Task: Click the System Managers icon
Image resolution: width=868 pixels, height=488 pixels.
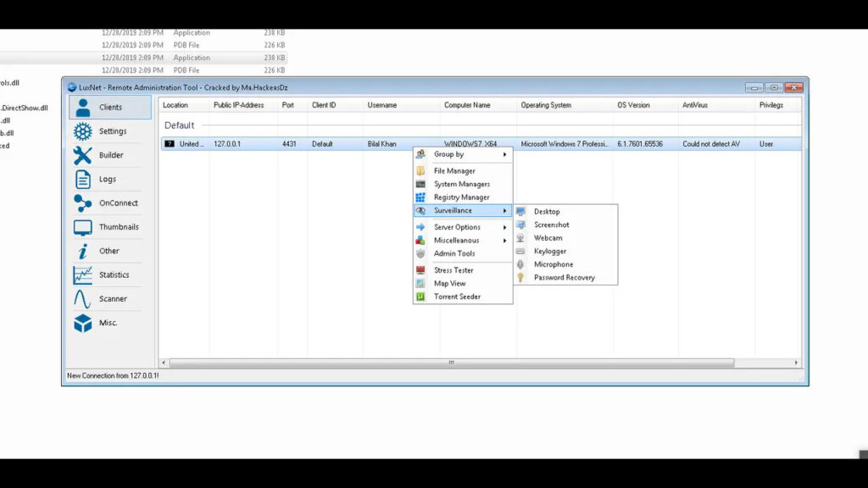Action: point(420,184)
